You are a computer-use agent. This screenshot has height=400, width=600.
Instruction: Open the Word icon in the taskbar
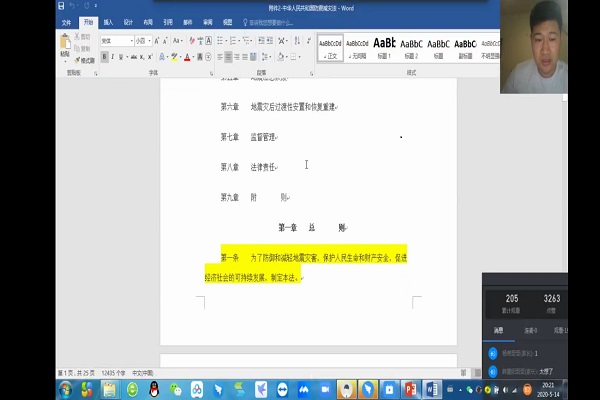click(433, 388)
